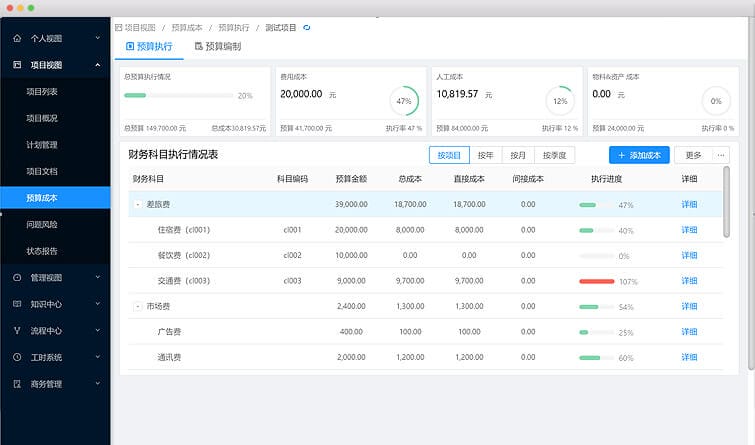This screenshot has width=755, height=445.
Task: Click the icon beside 商务管理
Action: [x=17, y=384]
